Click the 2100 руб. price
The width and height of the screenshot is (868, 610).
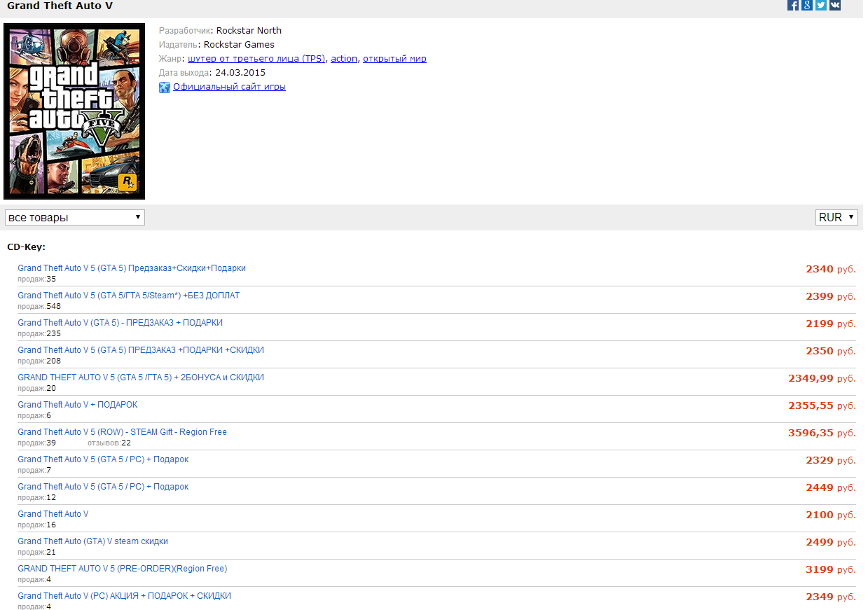[x=831, y=515]
